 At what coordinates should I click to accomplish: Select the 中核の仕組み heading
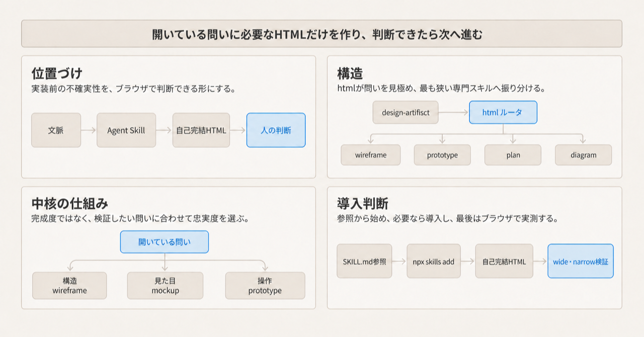[69, 204]
